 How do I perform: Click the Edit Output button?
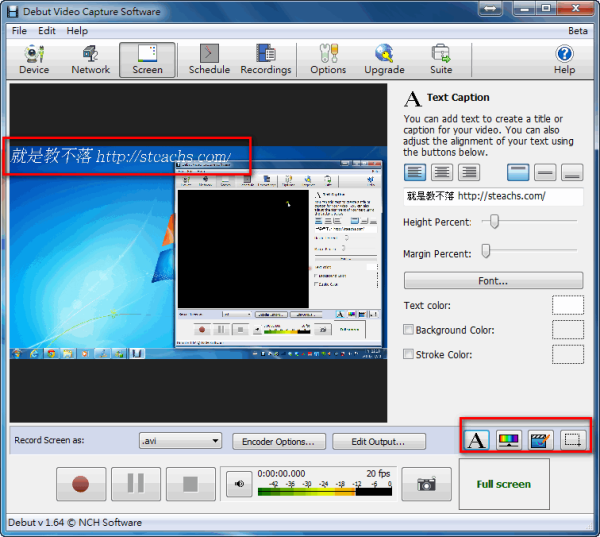pyautogui.click(x=378, y=441)
